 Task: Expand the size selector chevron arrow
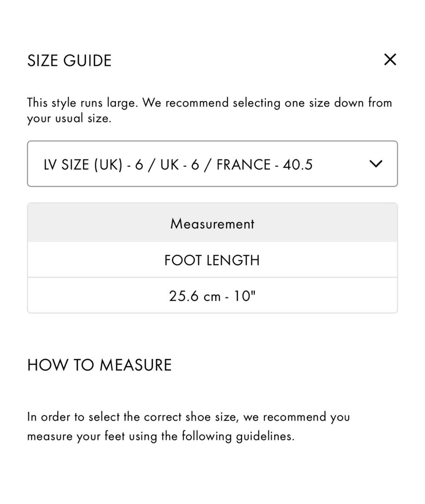coord(376,164)
